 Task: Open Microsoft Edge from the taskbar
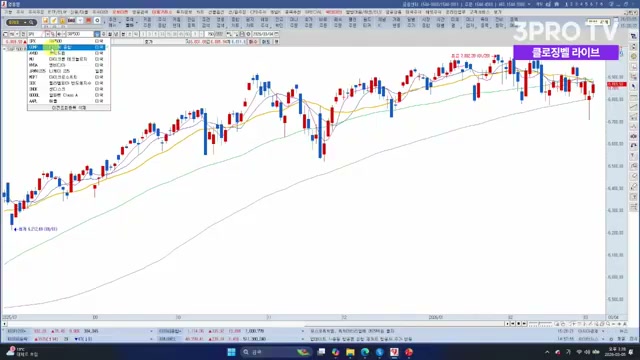[x=365, y=352]
